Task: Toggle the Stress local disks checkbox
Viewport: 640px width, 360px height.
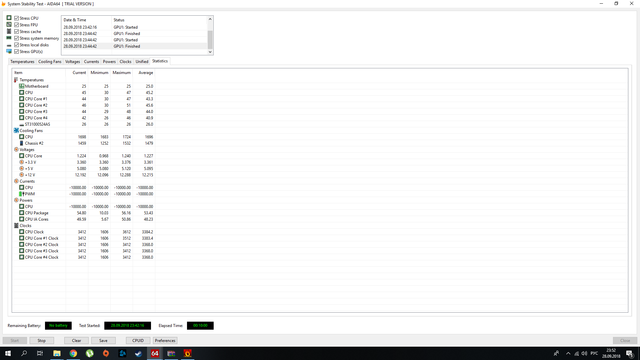Action: (17, 45)
